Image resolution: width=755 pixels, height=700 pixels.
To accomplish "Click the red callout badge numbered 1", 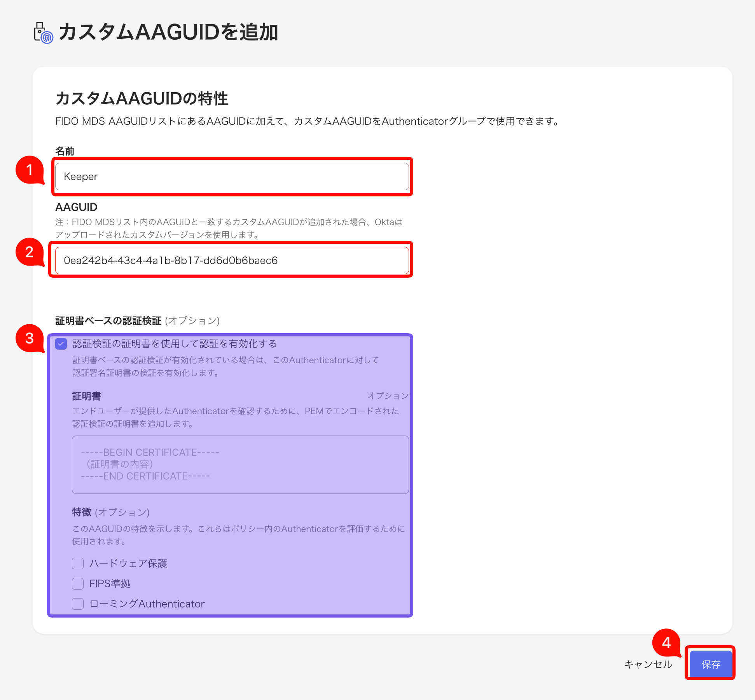I will point(30,170).
